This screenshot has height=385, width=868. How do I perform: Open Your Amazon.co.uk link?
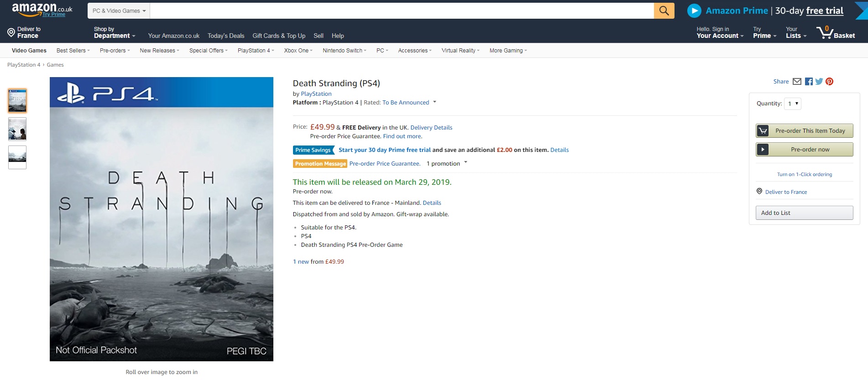pos(174,36)
